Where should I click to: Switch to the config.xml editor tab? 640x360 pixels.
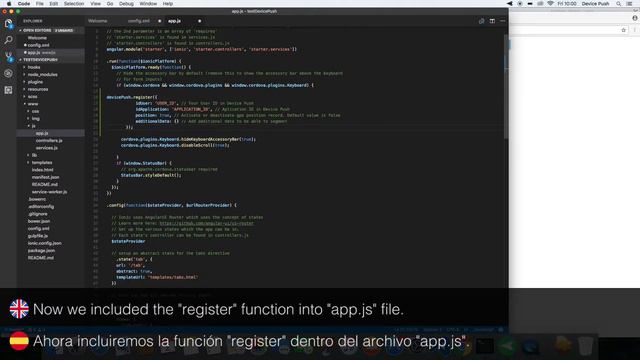[x=139, y=21]
